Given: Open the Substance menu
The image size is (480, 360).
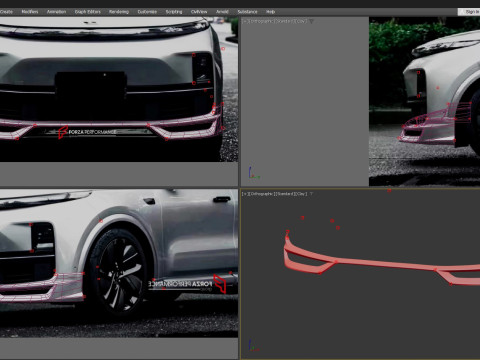Looking at the screenshot, I should click(x=247, y=12).
